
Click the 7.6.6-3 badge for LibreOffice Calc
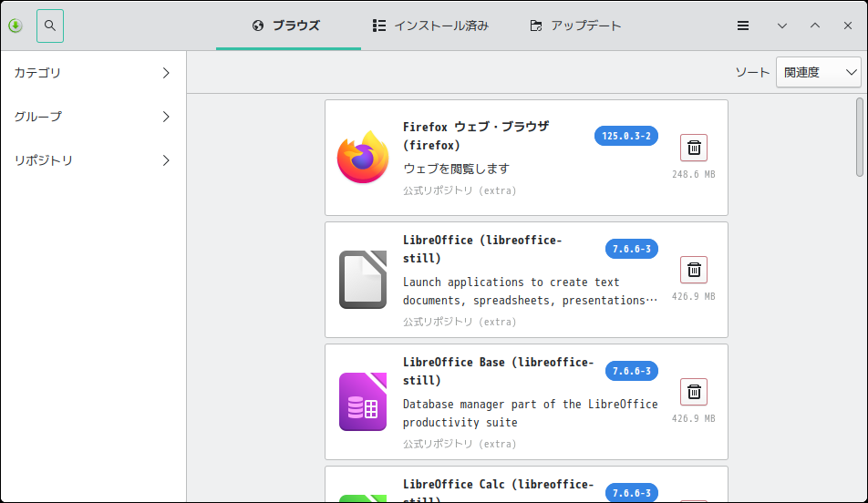632,492
